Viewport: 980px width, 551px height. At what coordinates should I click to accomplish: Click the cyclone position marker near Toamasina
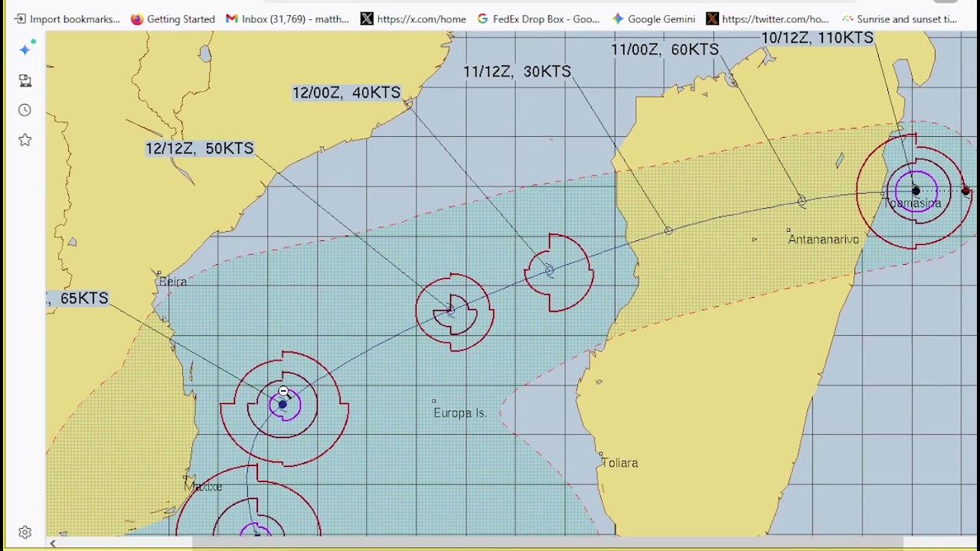click(916, 191)
